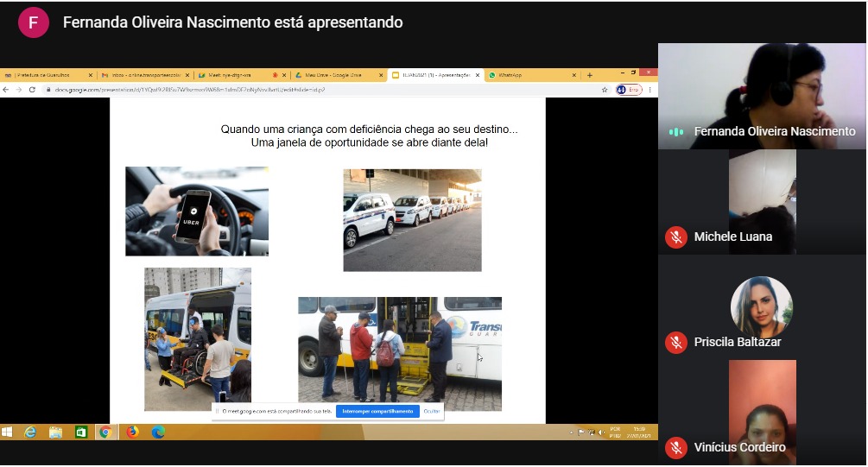Launch Excel from the taskbar
868x467 pixels.
coord(80,432)
